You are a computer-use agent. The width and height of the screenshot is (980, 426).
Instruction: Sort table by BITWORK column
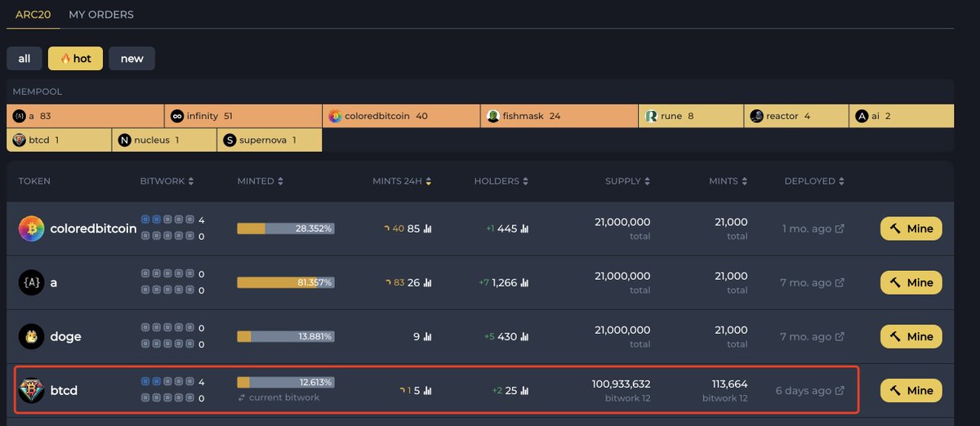point(167,181)
